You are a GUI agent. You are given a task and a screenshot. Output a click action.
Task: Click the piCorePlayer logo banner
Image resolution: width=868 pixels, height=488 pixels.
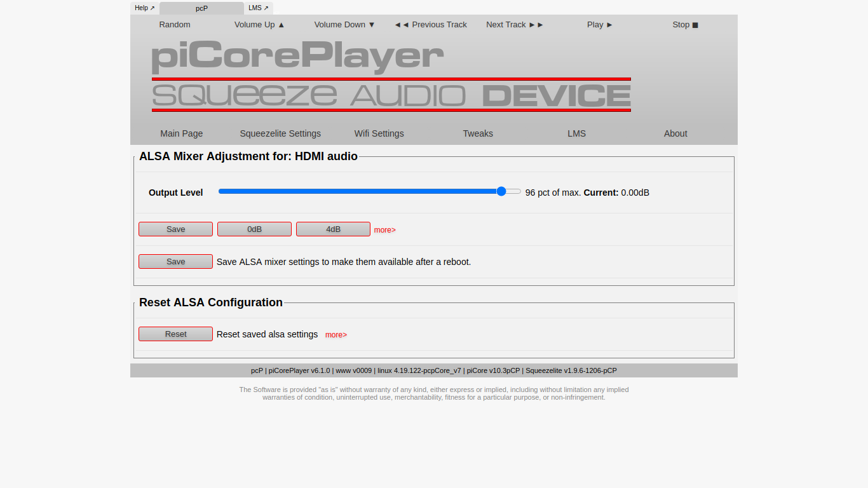click(x=391, y=76)
